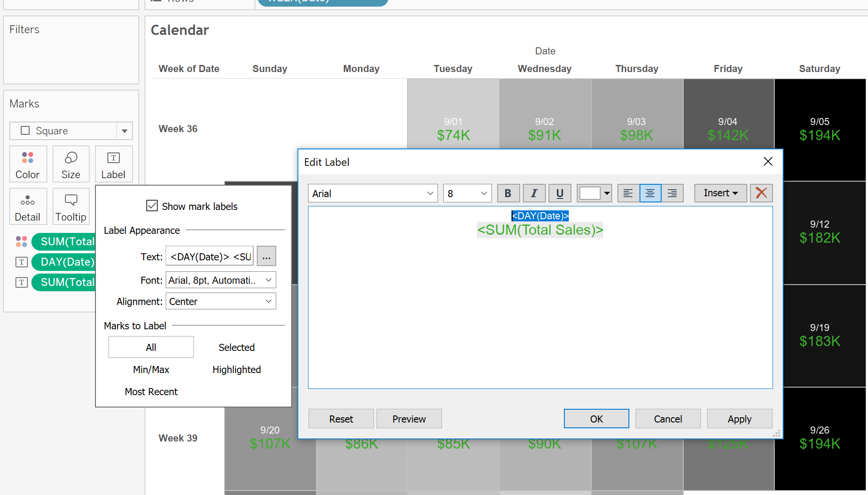Select the Min/Max marks to label option
This screenshot has width=868, height=495.
point(151,369)
